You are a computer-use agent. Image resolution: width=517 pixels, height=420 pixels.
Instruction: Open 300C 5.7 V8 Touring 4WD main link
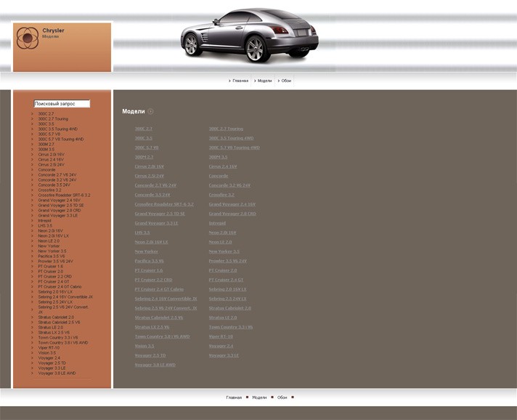(x=234, y=148)
